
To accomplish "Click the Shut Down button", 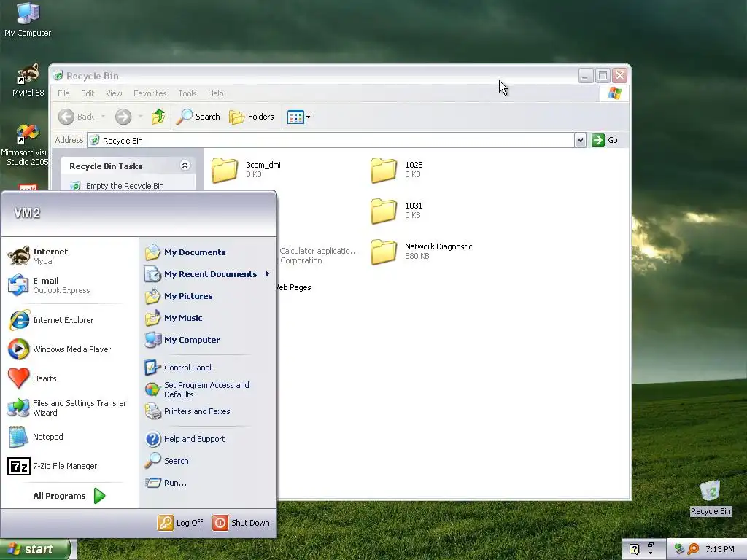I will pos(241,523).
